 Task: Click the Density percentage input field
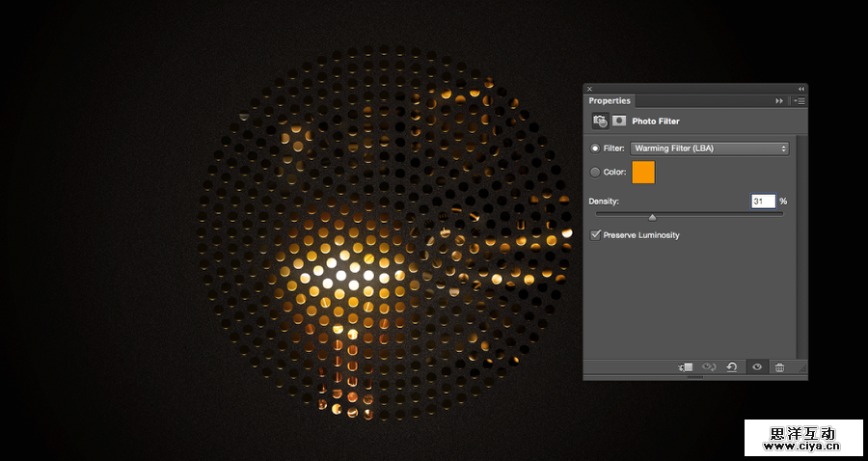click(763, 201)
